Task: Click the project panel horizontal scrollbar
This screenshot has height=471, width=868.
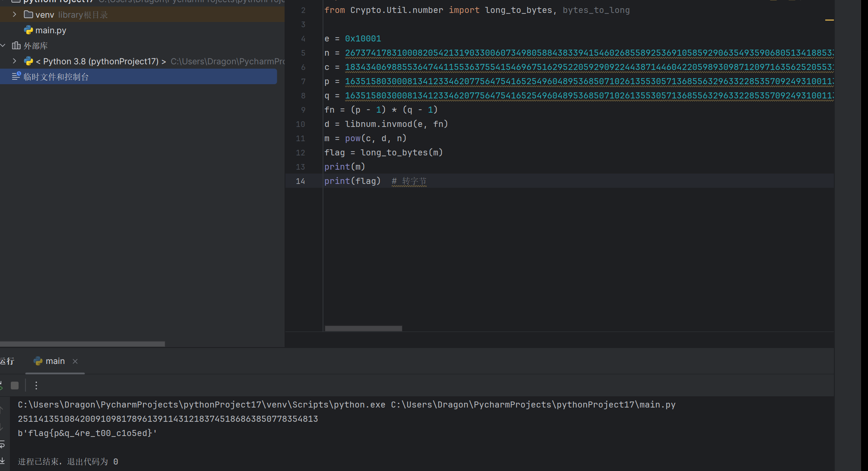Action: tap(82, 344)
